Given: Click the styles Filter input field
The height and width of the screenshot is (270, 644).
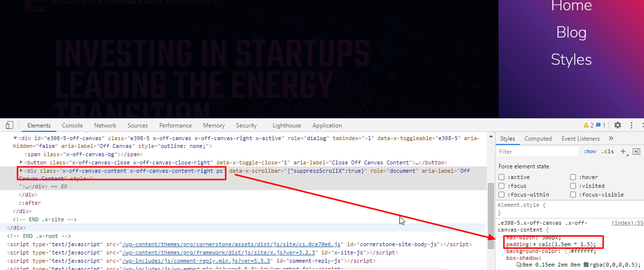Looking at the screenshot, I should (538, 152).
